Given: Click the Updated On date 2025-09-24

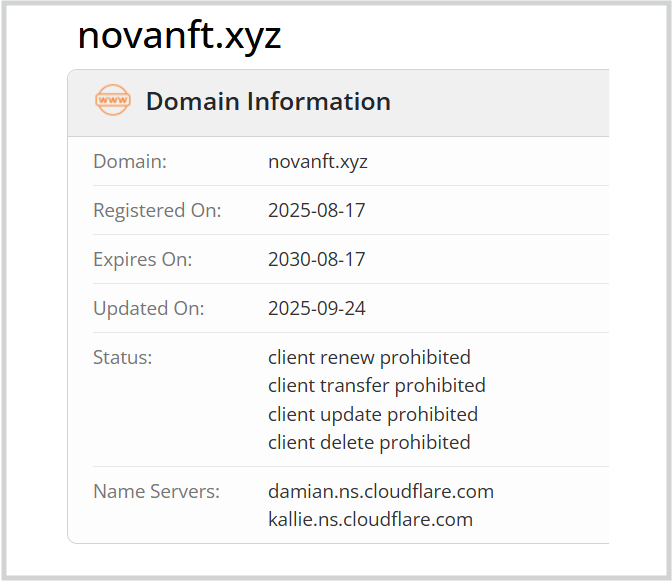Looking at the screenshot, I should coord(317,308).
